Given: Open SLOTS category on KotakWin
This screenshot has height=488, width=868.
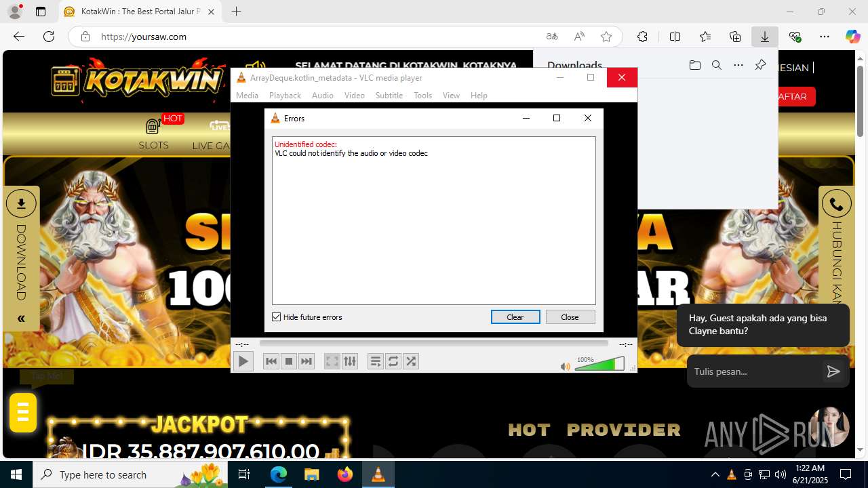Looking at the screenshot, I should [x=154, y=133].
